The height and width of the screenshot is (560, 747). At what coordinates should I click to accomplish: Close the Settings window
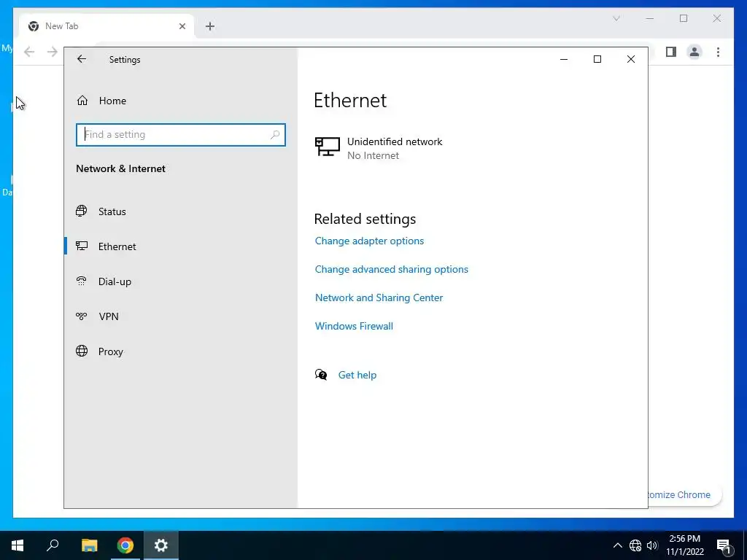click(631, 59)
